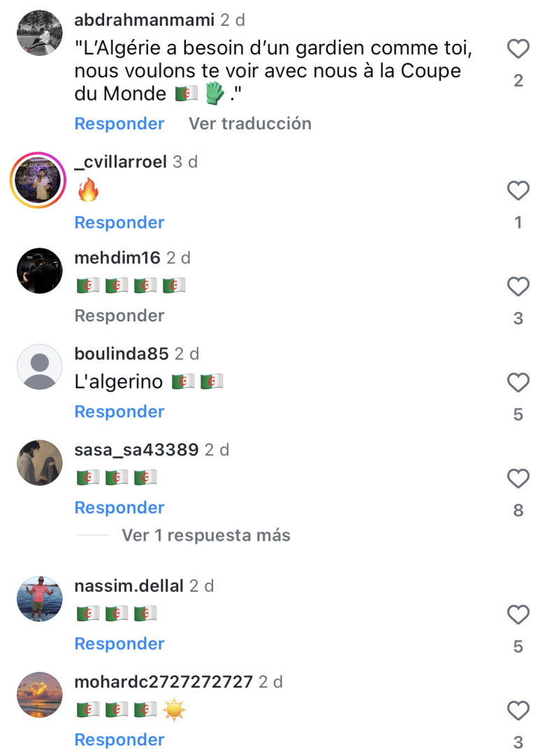Viewport: 559px width, 756px height.
Task: Tap the heart next to nassim.dellal's comment
Action: click(x=518, y=614)
